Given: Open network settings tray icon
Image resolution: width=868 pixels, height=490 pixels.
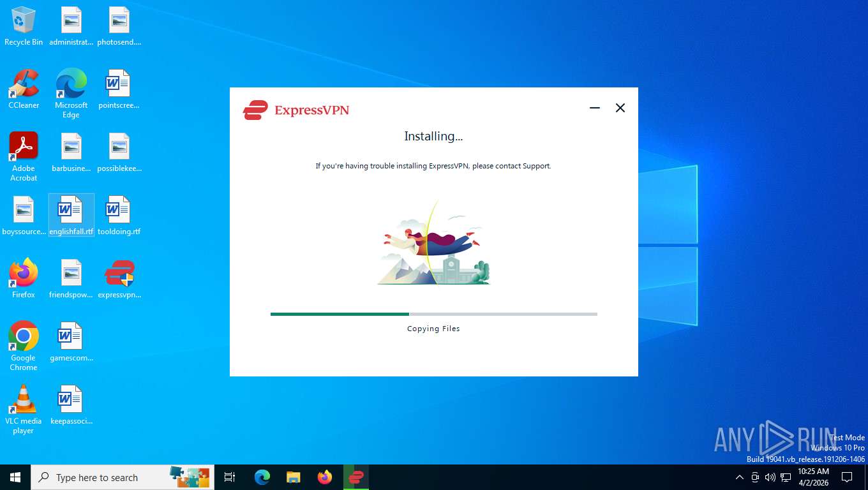Looking at the screenshot, I should pyautogui.click(x=786, y=477).
